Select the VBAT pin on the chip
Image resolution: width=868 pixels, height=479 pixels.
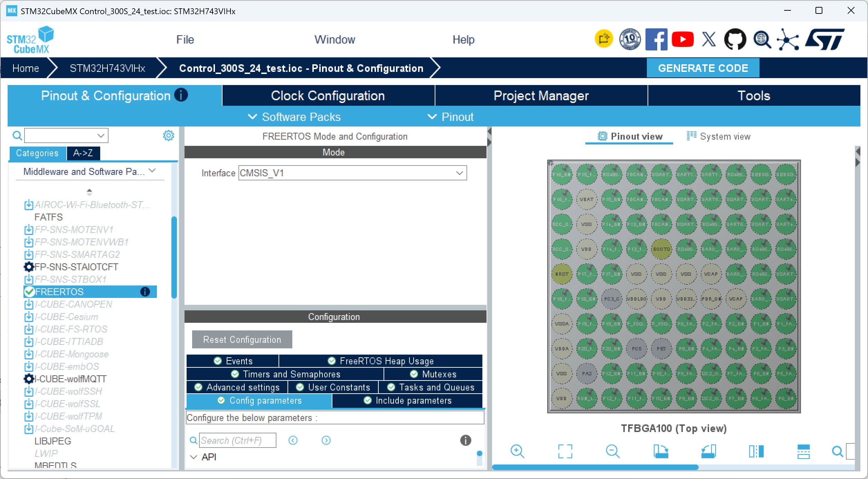point(586,199)
